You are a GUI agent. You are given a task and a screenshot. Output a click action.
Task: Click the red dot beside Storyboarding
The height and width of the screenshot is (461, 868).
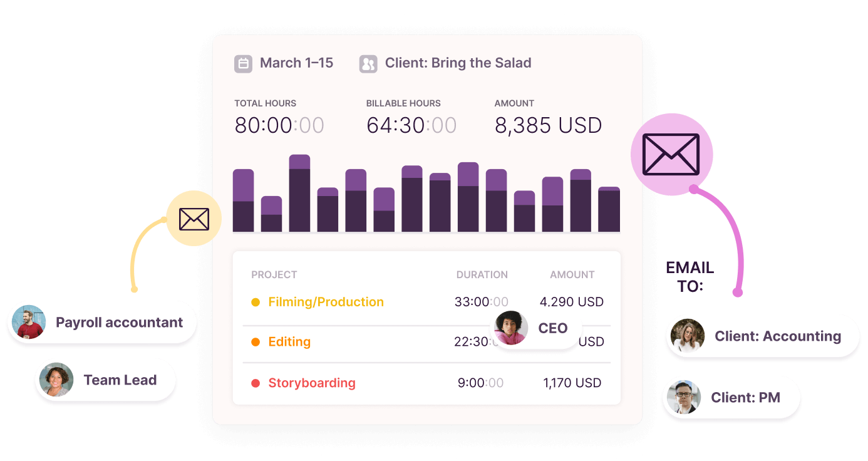(x=256, y=383)
